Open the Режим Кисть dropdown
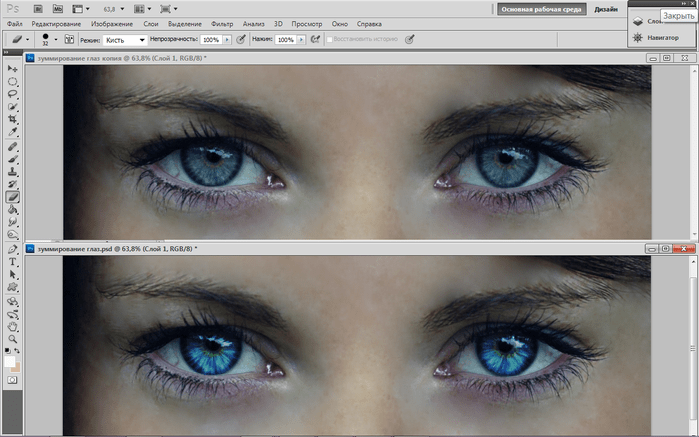 point(125,40)
